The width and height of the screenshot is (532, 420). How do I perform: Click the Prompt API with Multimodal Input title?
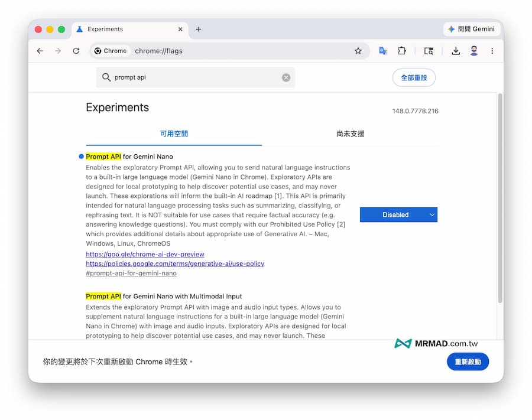click(164, 297)
